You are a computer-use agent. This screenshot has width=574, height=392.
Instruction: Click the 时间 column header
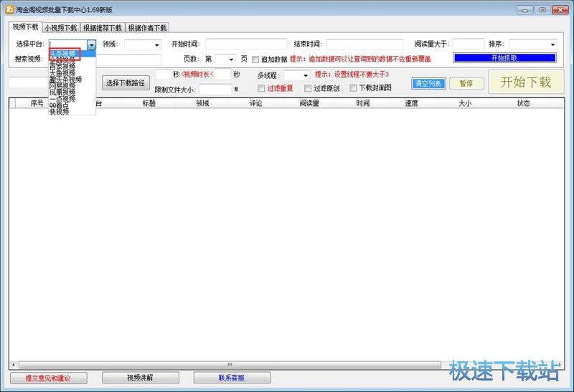[363, 103]
